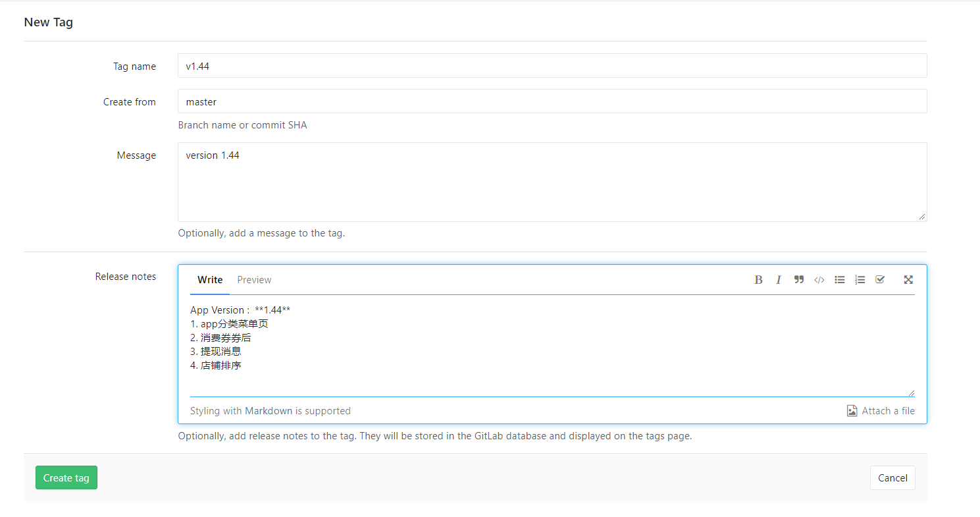Click the Create tag button
980x517 pixels.
tap(66, 477)
